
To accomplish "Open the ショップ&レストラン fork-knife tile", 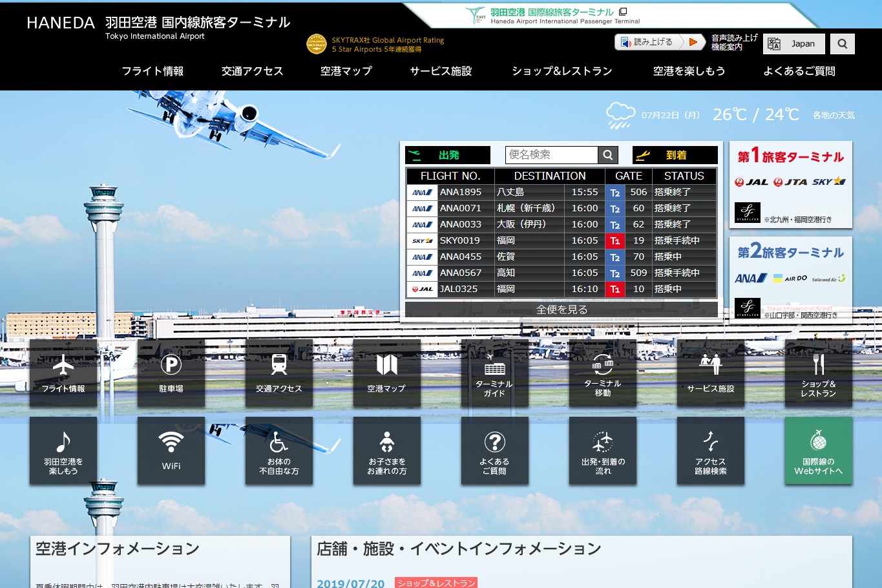I will (819, 373).
